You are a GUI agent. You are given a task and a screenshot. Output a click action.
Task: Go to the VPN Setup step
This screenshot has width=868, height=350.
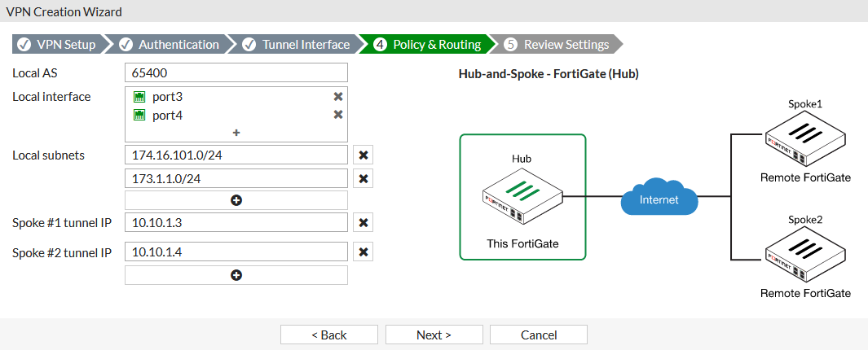[x=57, y=45]
